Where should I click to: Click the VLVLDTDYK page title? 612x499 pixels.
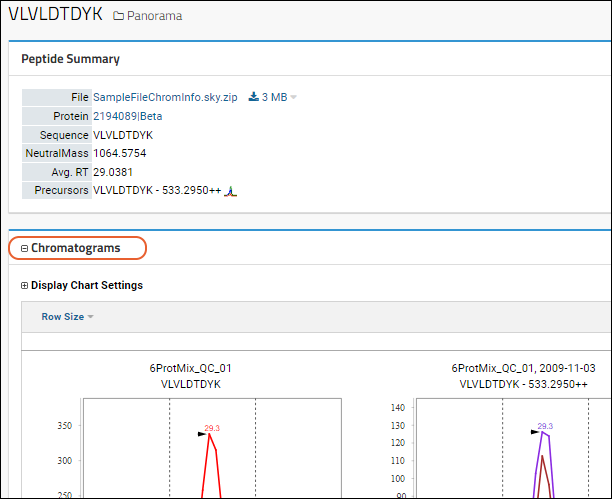55,14
